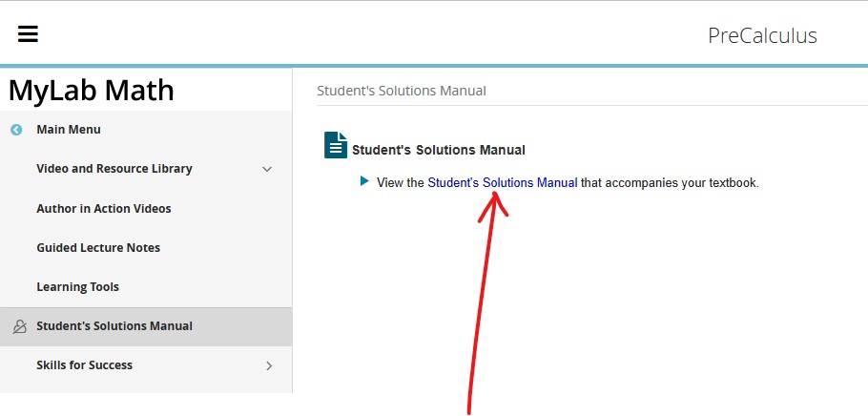Click the text 'that accompanies your textbook.'
The height and width of the screenshot is (416, 868).
pyautogui.click(x=670, y=182)
